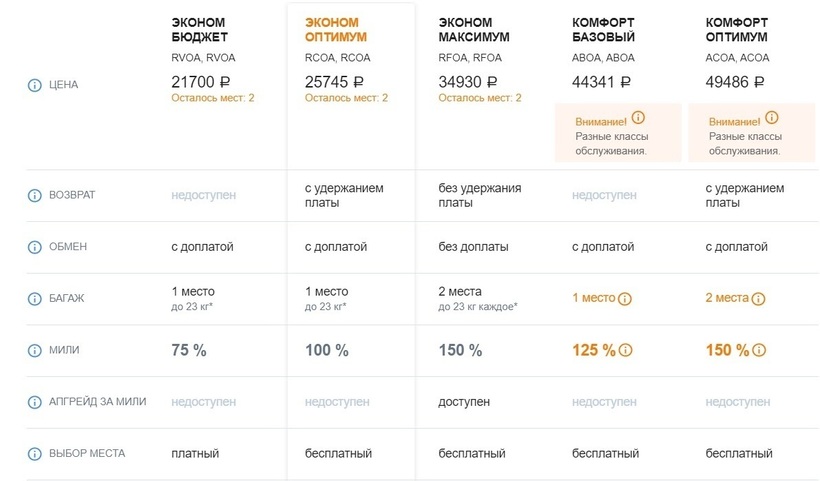Screen dimensions: 820x481
Task: Click the info icon beside ЦЕНА
Action: pyautogui.click(x=35, y=85)
